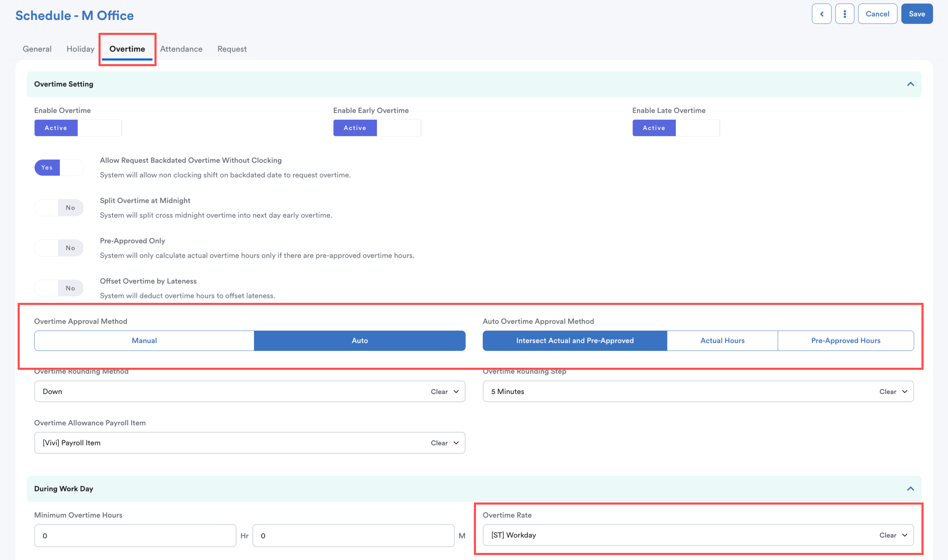Toggle Allow Request Backdated Overtime switch
Viewport: 948px width, 560px height.
click(x=59, y=168)
